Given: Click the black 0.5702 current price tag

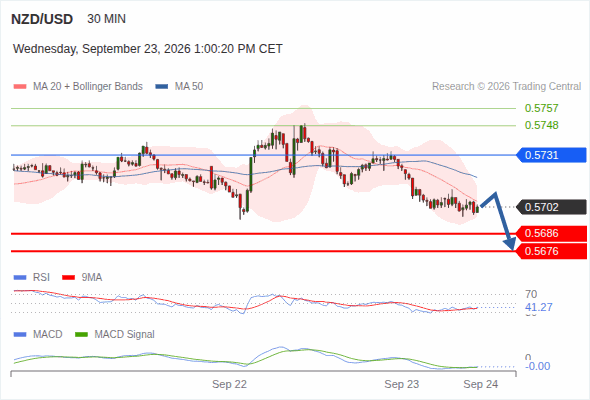Looking at the screenshot, I should 551,207.
